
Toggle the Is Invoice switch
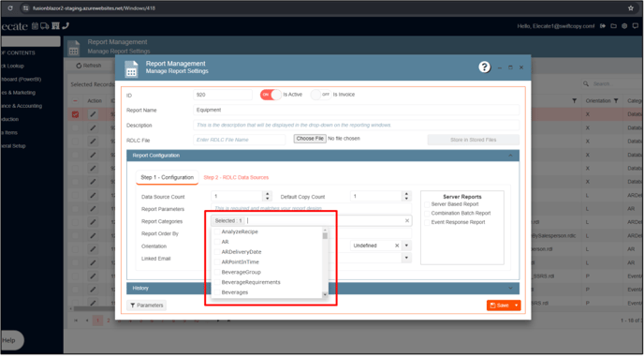321,95
